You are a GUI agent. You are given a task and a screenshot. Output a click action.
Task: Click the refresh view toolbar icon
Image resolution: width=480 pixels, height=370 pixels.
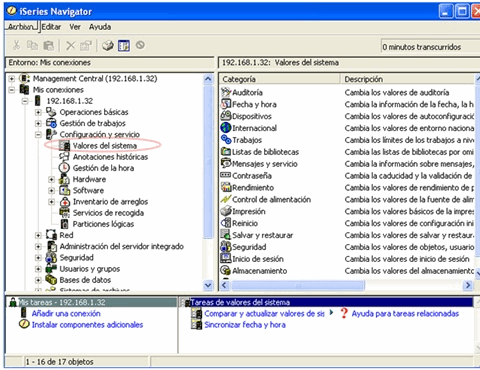click(x=124, y=45)
